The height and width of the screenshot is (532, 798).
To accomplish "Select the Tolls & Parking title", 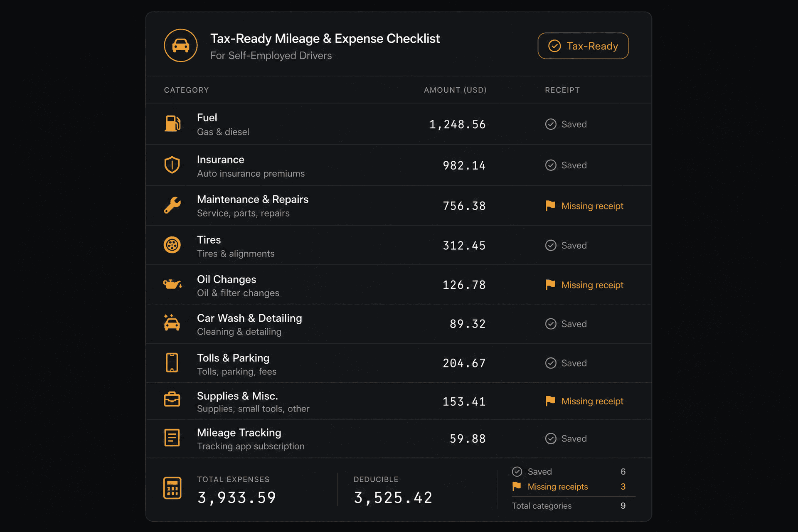I will click(233, 358).
